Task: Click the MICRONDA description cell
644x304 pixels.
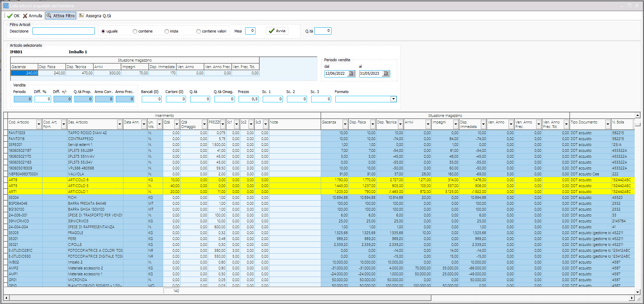Action: click(95, 280)
